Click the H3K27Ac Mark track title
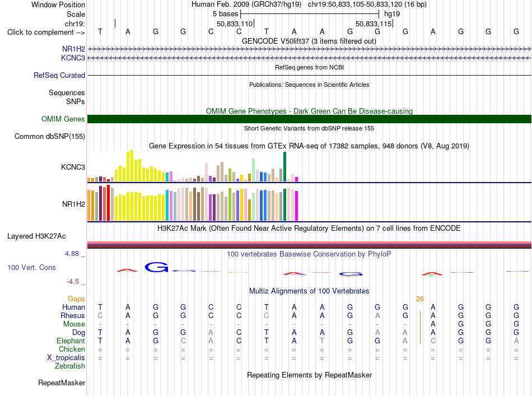Image resolution: width=532 pixels, height=396 pixels. [x=309, y=228]
